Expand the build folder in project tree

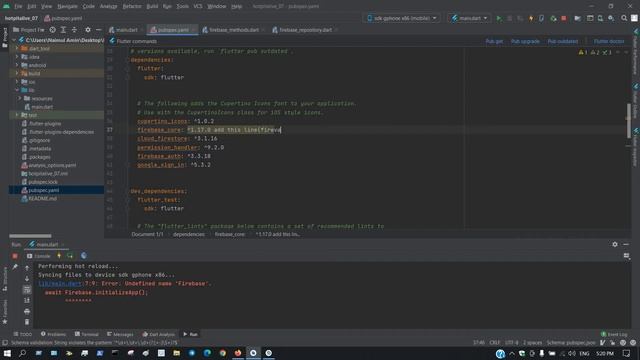coord(17,73)
